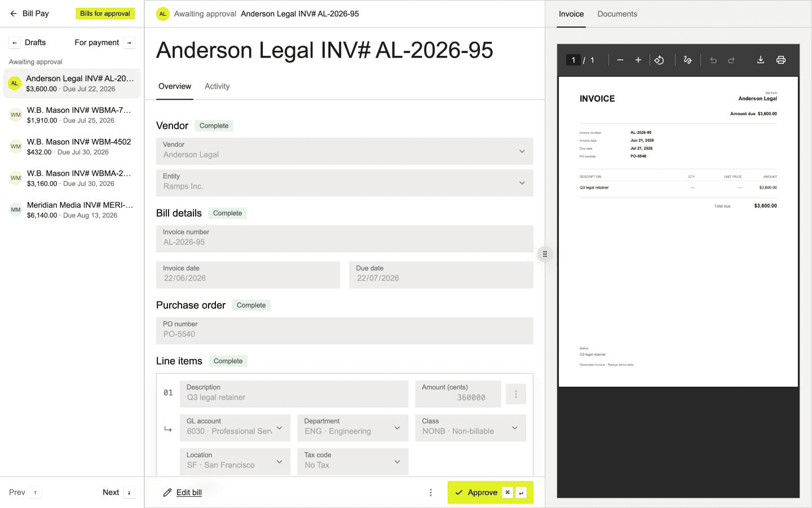Open the $3,160.00 W.B. Mason bill

click(x=72, y=178)
